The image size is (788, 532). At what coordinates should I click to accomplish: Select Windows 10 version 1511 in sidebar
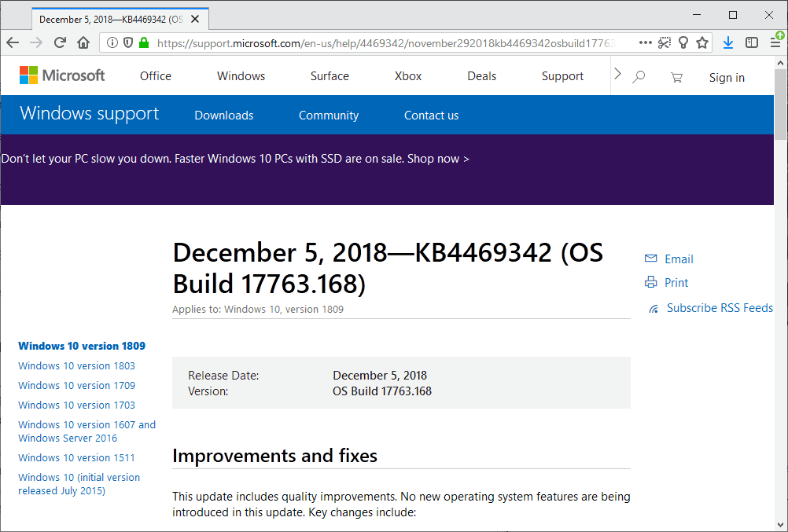point(76,457)
